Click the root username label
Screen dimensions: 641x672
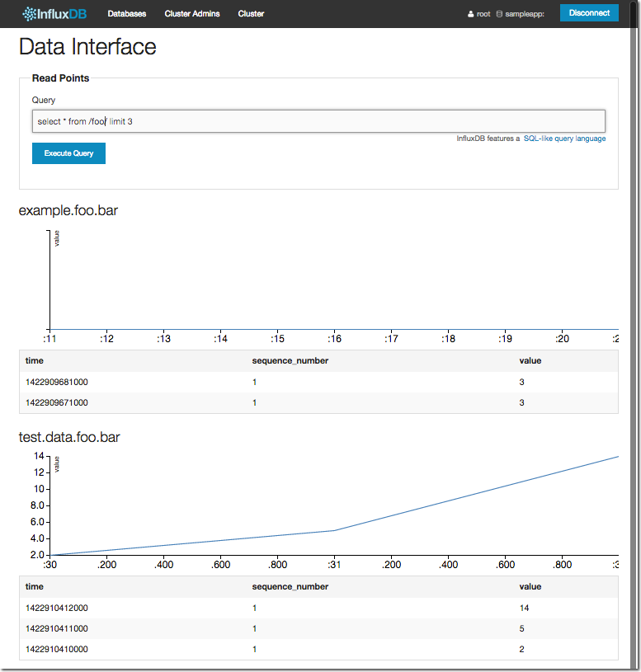click(483, 14)
